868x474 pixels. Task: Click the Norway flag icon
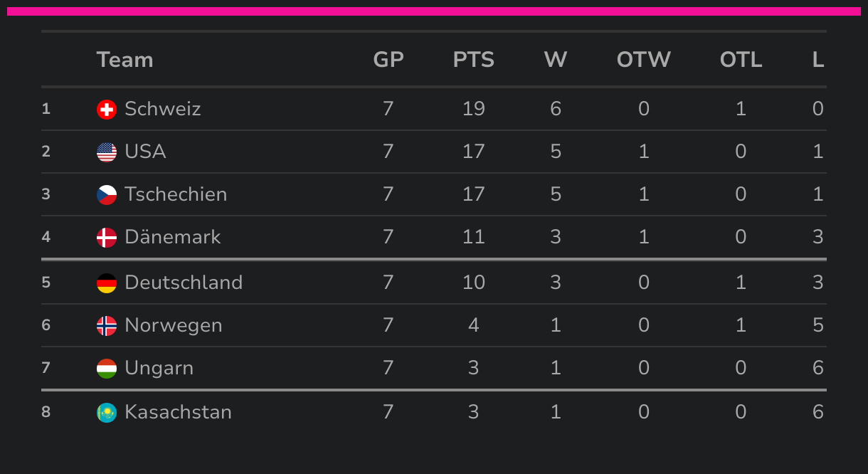[107, 325]
